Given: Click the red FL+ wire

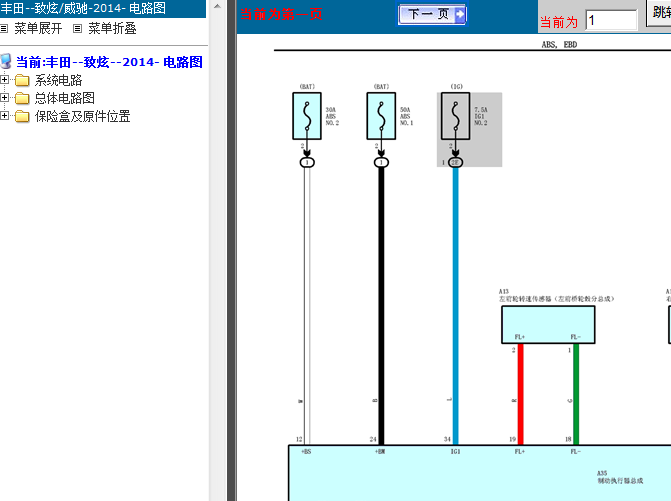Looking at the screenshot, I should [x=520, y=394].
